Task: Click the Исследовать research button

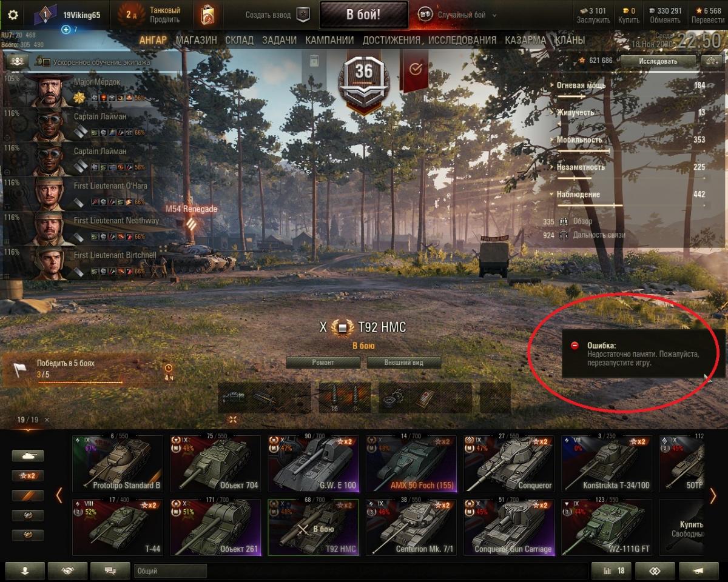Action: point(658,61)
